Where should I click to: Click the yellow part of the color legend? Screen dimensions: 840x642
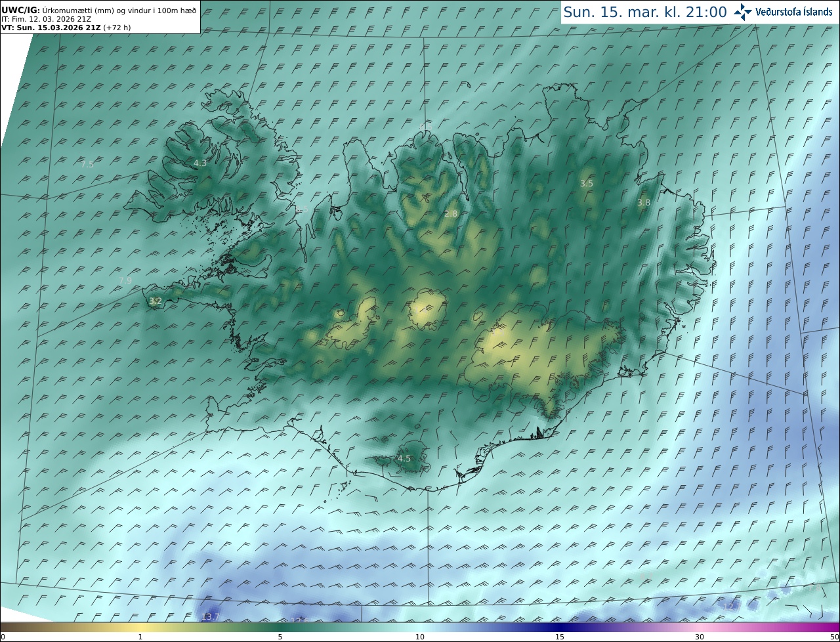click(x=140, y=627)
